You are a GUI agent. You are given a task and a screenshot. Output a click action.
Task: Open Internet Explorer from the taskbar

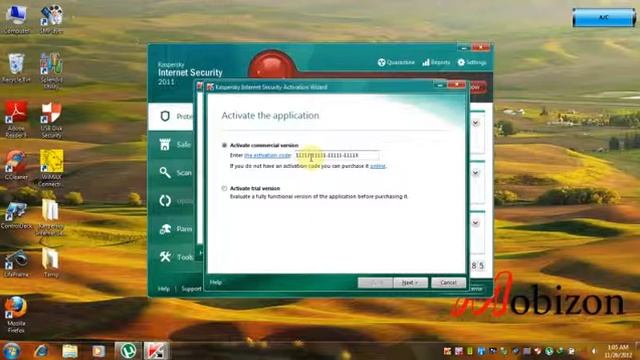point(41,351)
